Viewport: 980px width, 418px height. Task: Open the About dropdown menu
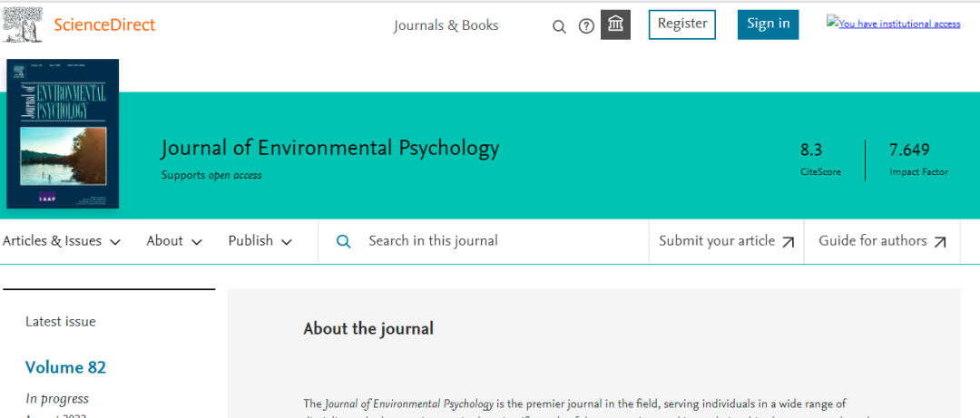pyautogui.click(x=174, y=241)
